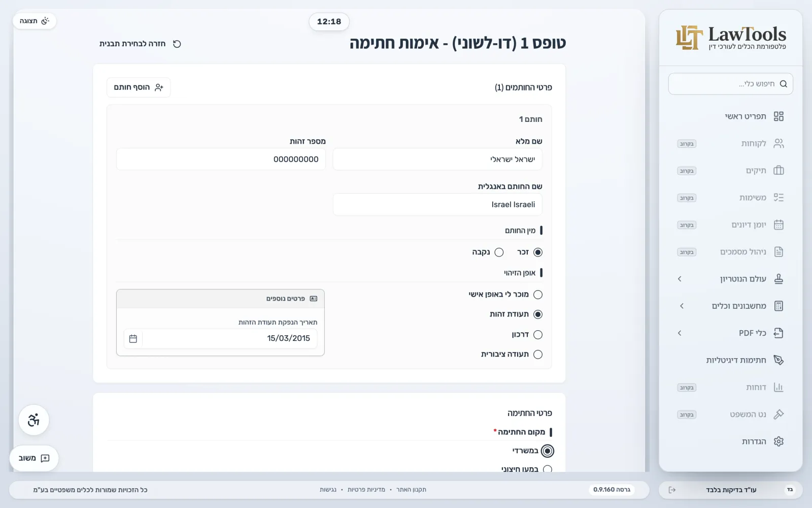Select the זכר gender radio
812x508 pixels.
coord(538,252)
